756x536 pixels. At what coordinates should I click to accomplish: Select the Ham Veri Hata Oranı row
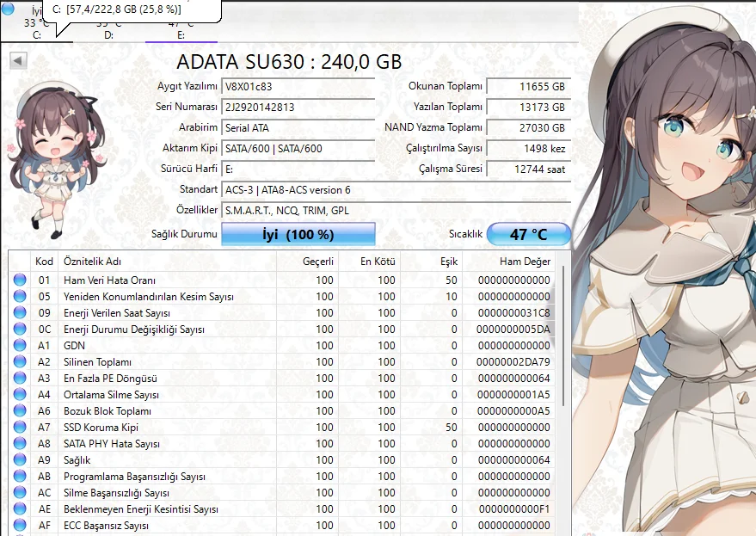(282, 280)
